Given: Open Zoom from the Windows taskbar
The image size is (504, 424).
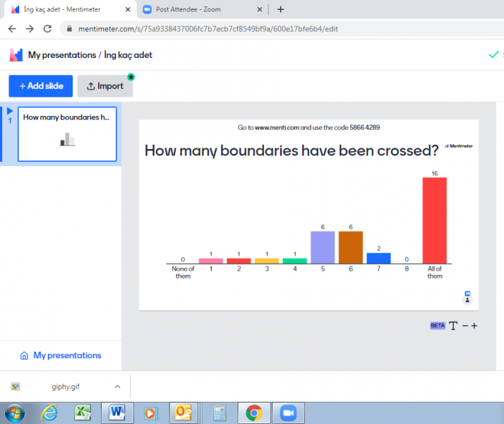Looking at the screenshot, I should pyautogui.click(x=287, y=413).
